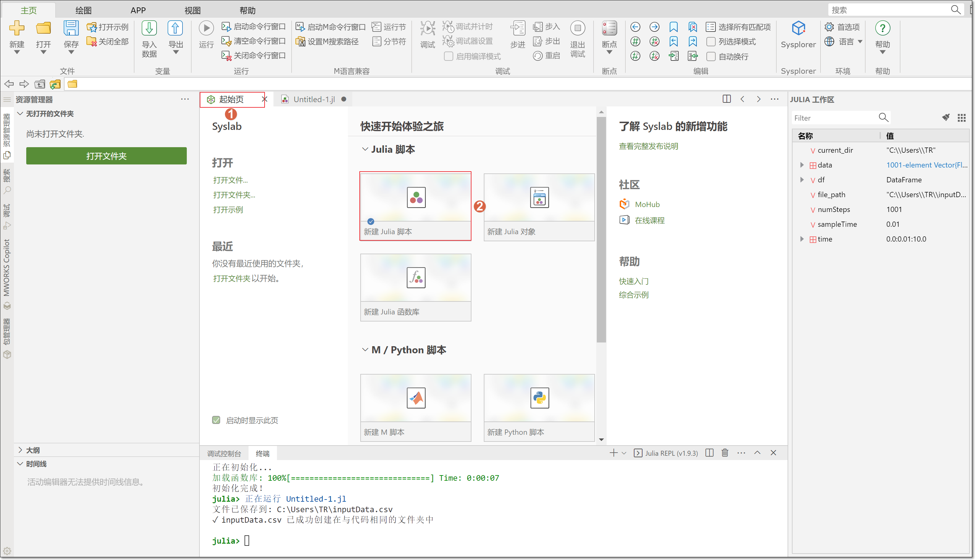Toggle the 自动换行 checkbox
Screen dimensions: 975x560
point(711,56)
